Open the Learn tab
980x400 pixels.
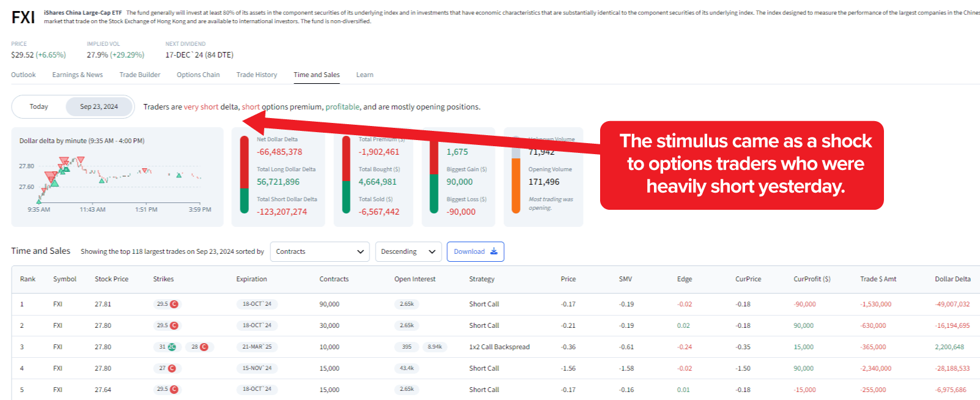pyautogui.click(x=365, y=75)
